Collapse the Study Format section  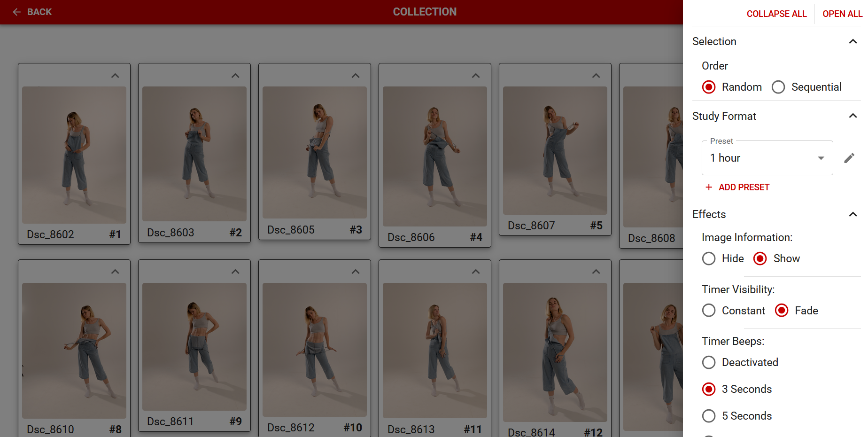pos(853,116)
